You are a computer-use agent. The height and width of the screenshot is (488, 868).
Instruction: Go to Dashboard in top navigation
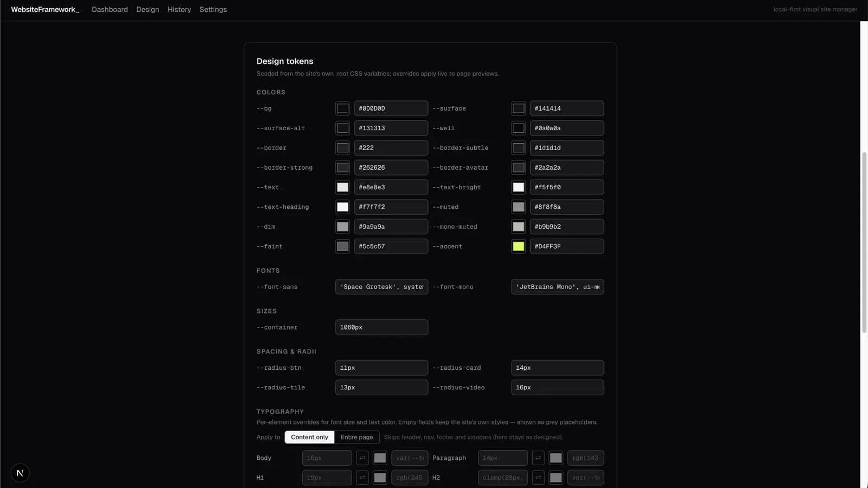pos(110,9)
